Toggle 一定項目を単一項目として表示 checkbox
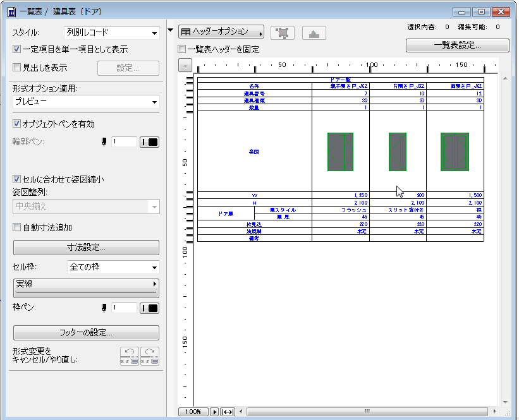This screenshot has width=519, height=420. [x=16, y=49]
